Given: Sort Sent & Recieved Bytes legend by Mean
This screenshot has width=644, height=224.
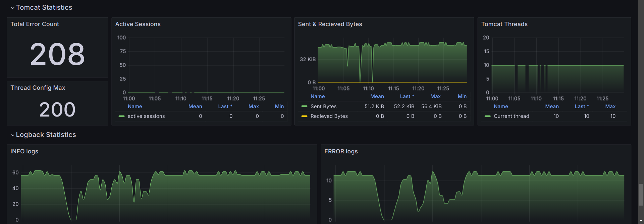Looking at the screenshot, I should pyautogui.click(x=377, y=96).
